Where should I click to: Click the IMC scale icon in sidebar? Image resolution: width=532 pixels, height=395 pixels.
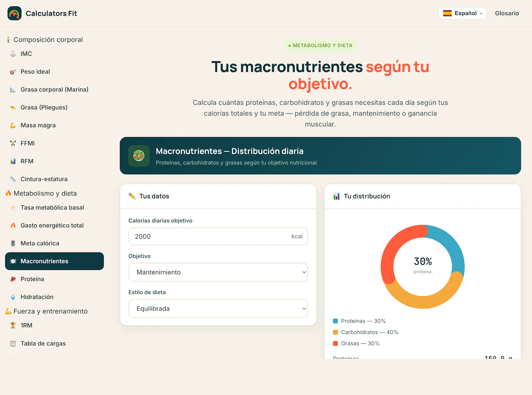pyautogui.click(x=13, y=54)
